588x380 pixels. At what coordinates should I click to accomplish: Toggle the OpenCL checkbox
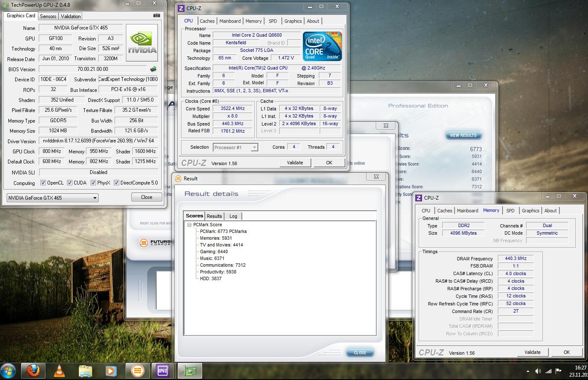tap(43, 183)
